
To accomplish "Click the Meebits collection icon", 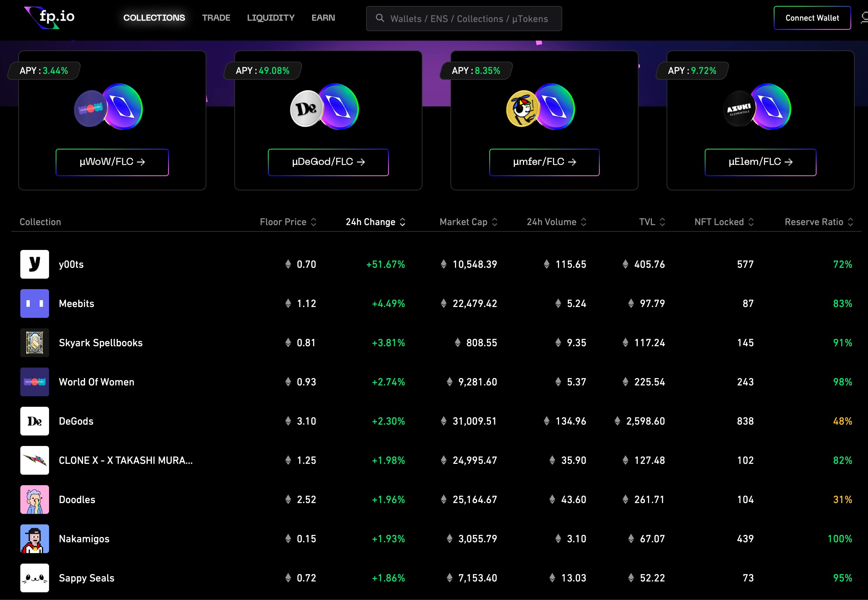I will (x=35, y=304).
